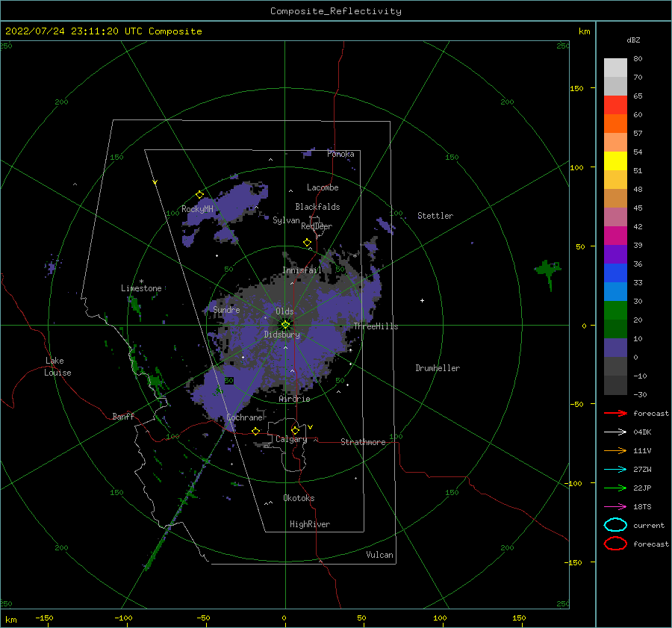672x628 pixels.
Task: Click purple echo patch left of Ponoka
Action: point(308,152)
